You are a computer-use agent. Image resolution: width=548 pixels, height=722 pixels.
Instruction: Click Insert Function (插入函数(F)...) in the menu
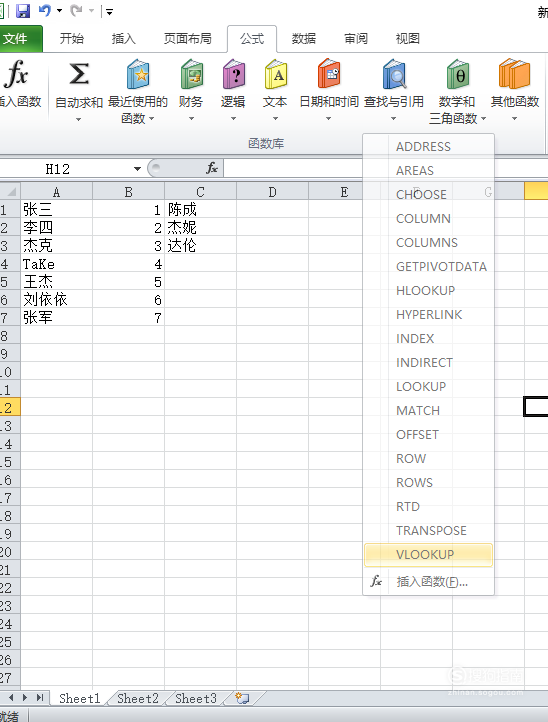(428, 582)
